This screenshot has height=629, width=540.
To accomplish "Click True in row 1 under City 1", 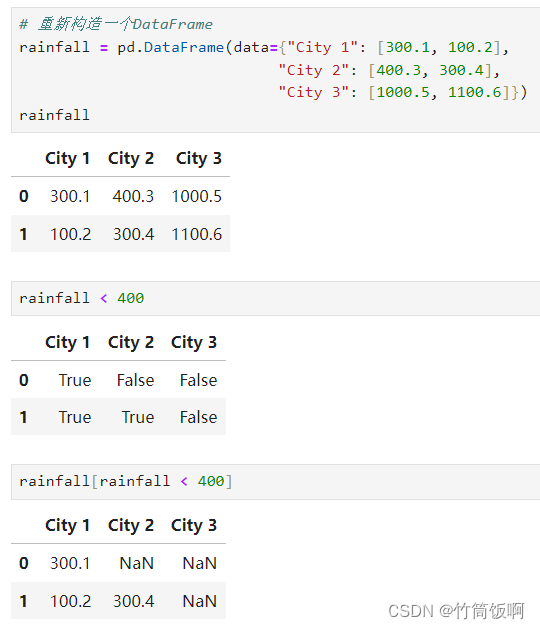I will pyautogui.click(x=75, y=417).
